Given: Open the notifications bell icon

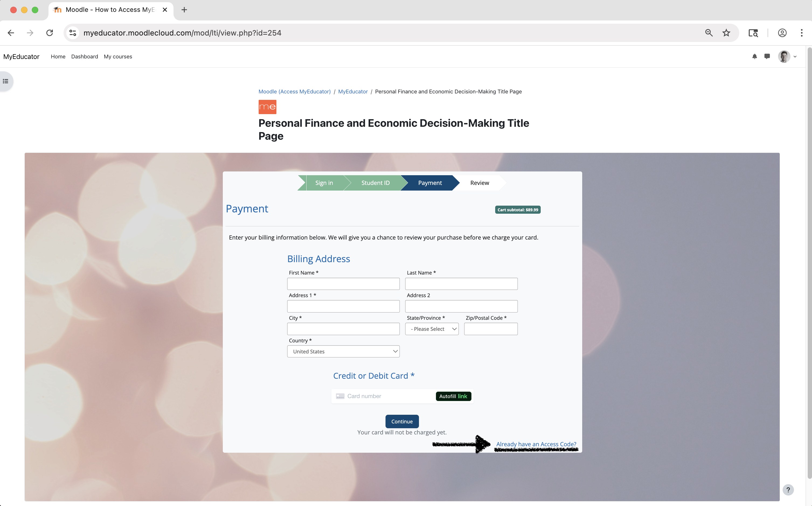Looking at the screenshot, I should tap(754, 57).
